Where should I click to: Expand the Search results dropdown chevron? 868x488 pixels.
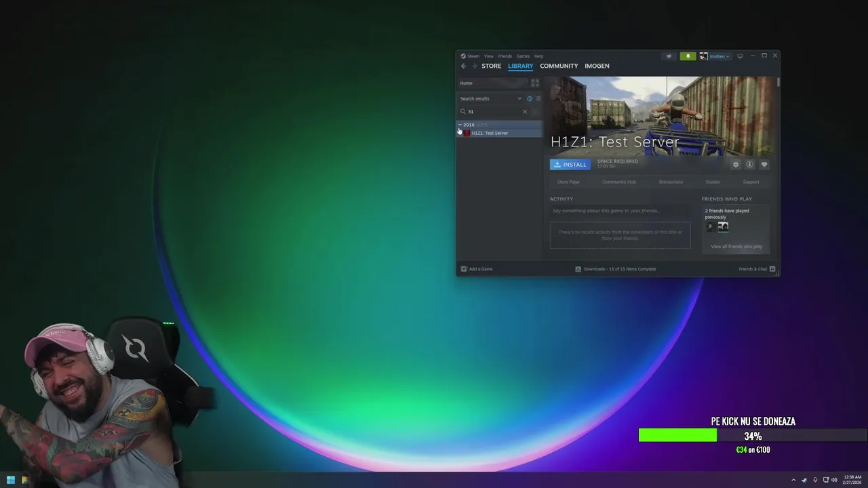[x=519, y=98]
